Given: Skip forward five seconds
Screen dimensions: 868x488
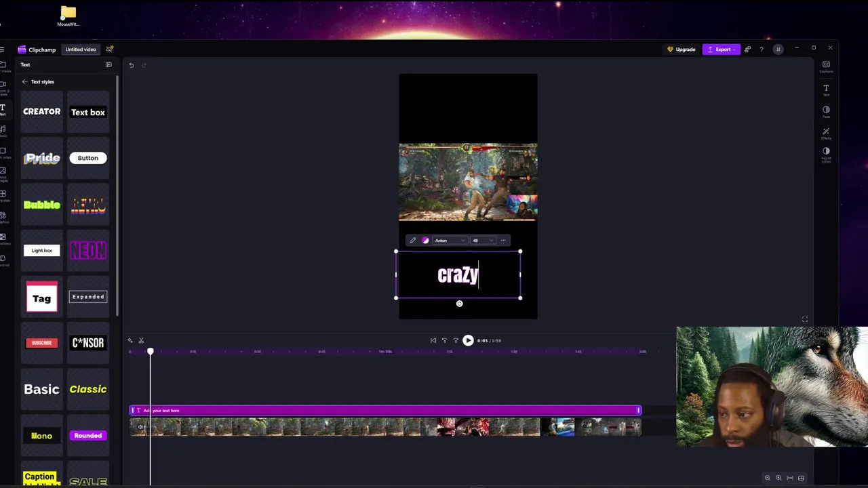Looking at the screenshot, I should click(456, 340).
